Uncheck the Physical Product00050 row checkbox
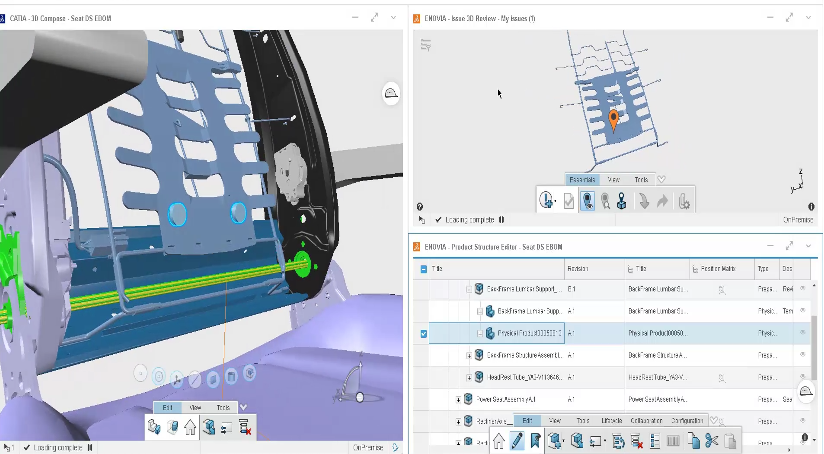 point(424,334)
